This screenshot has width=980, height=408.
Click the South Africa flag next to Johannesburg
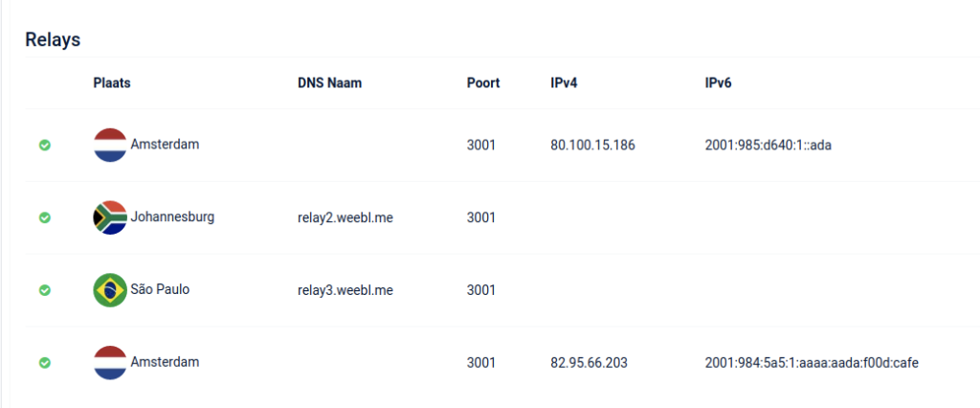tap(110, 217)
